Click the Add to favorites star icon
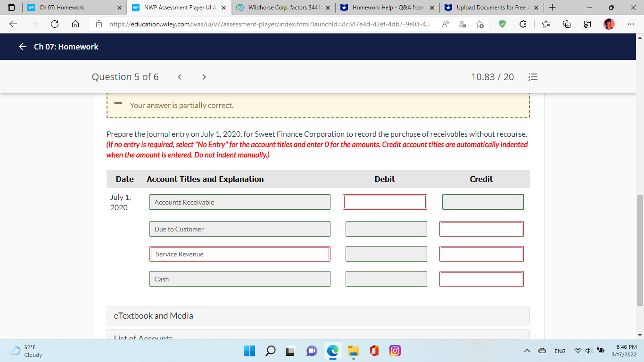This screenshot has height=362, width=644. click(x=479, y=24)
